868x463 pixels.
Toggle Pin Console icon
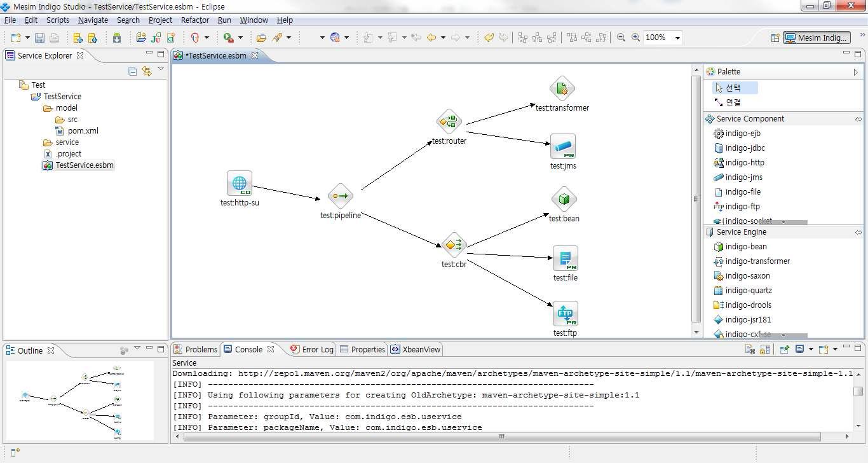click(x=785, y=349)
